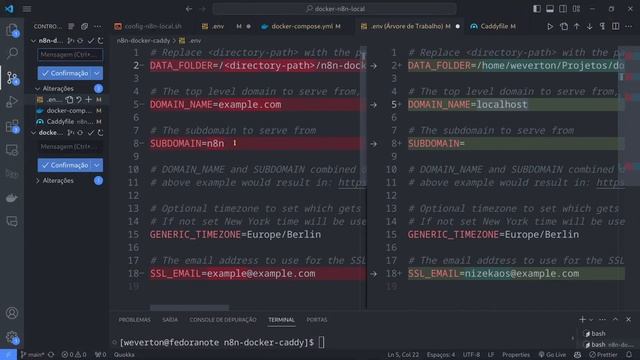Focus the docker-n8n-local command search box

point(335,9)
